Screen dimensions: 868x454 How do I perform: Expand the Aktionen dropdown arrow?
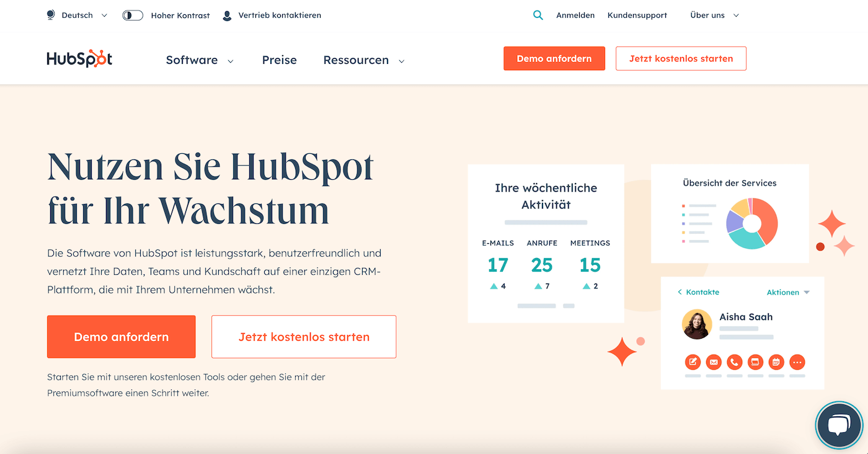(807, 292)
